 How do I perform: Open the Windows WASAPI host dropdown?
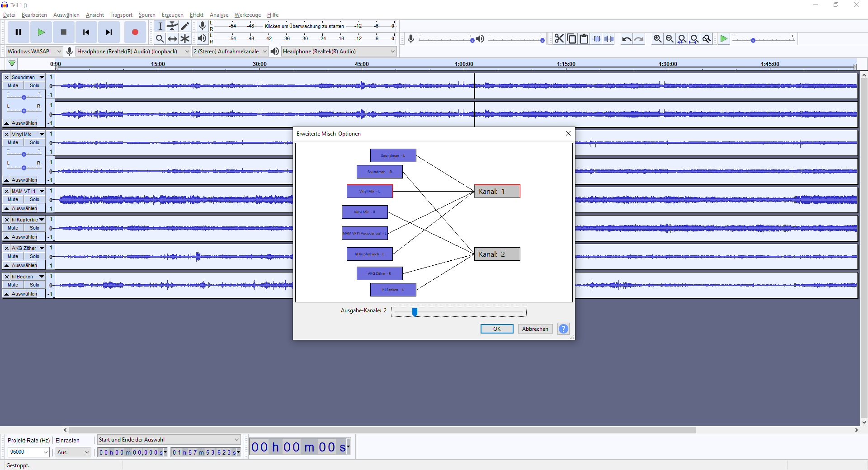pos(34,52)
